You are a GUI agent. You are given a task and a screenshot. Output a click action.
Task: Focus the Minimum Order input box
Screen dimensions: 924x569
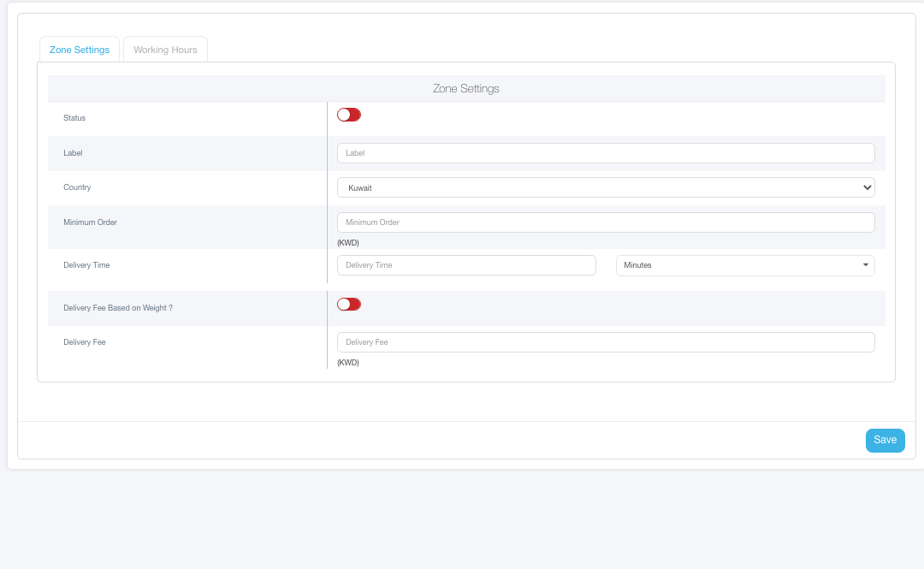coord(606,222)
